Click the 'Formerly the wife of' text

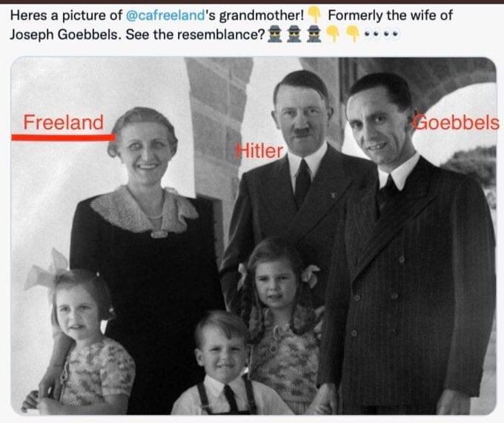(390, 15)
